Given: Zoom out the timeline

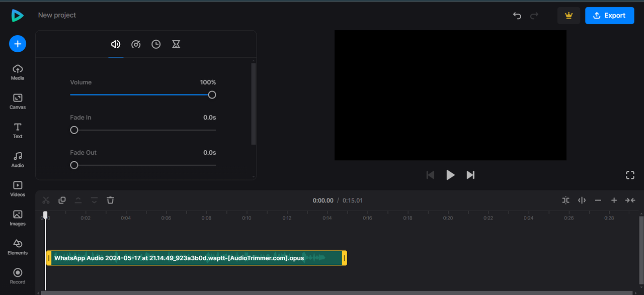Looking at the screenshot, I should click(x=598, y=200).
